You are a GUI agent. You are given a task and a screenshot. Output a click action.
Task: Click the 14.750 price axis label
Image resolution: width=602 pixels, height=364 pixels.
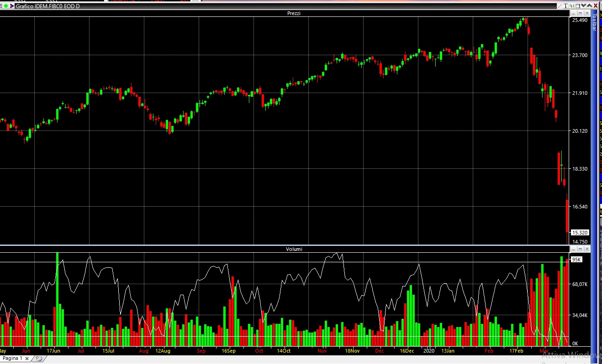[580, 242]
